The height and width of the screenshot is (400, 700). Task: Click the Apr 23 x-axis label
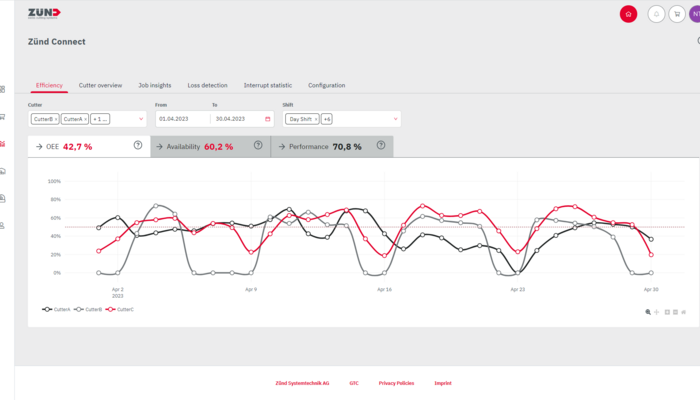(518, 289)
